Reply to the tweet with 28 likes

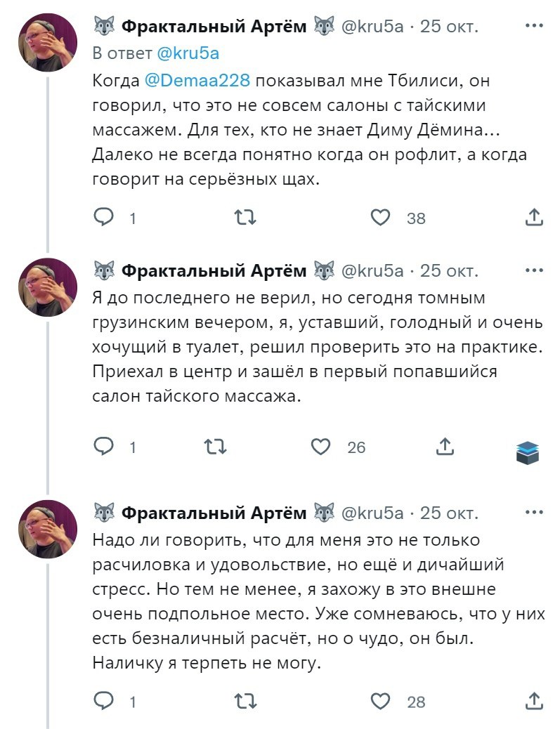104,700
